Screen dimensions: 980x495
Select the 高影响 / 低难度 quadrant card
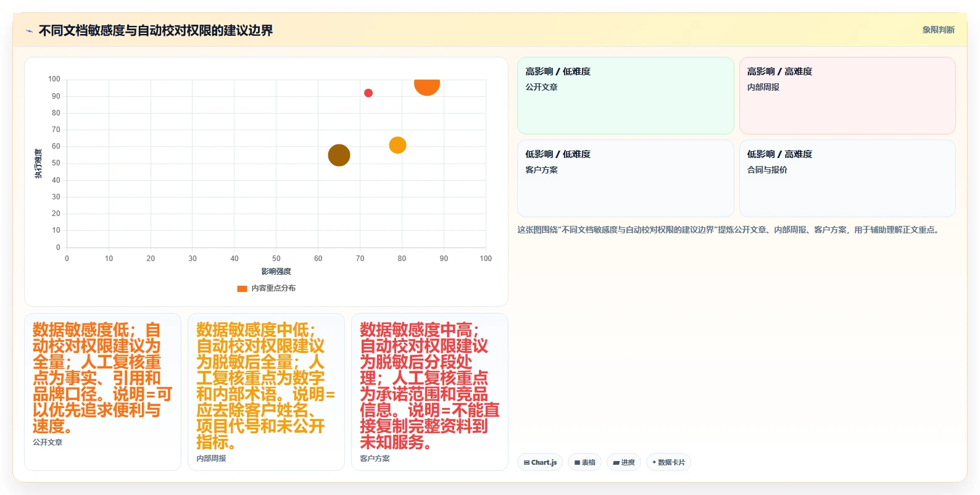[x=625, y=96]
